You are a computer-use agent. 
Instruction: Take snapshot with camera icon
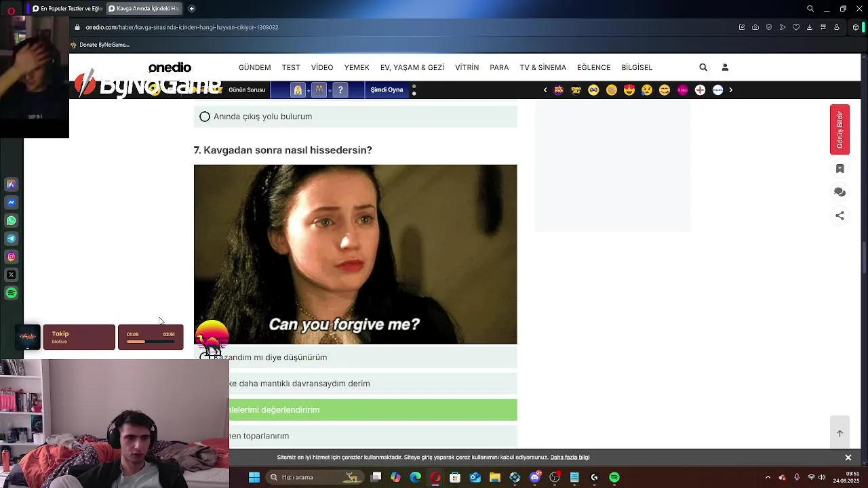(755, 27)
